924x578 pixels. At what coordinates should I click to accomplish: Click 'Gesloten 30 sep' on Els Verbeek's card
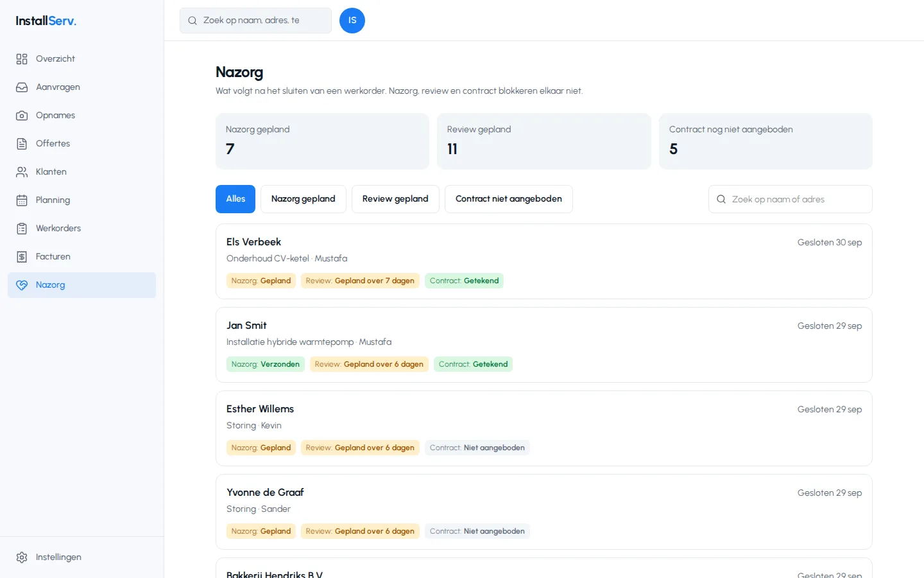pos(830,242)
